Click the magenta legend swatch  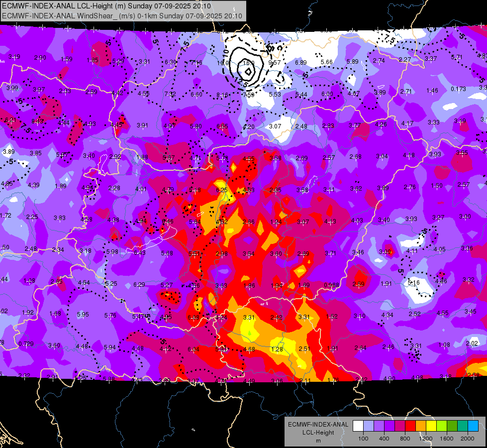[x=400, y=426]
